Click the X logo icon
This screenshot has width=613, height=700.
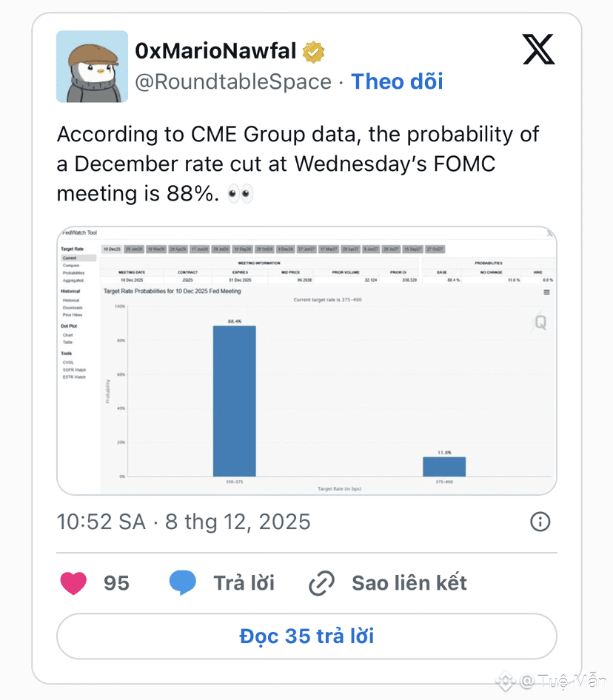coord(538,50)
